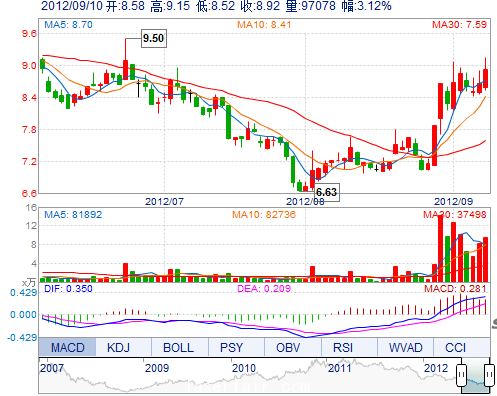
Task: Select the MACD indicator tab
Action: pos(67,347)
